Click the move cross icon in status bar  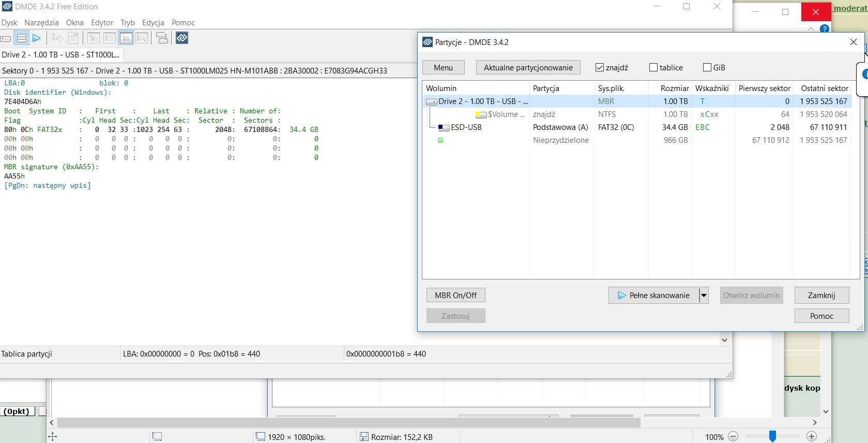click(x=52, y=437)
